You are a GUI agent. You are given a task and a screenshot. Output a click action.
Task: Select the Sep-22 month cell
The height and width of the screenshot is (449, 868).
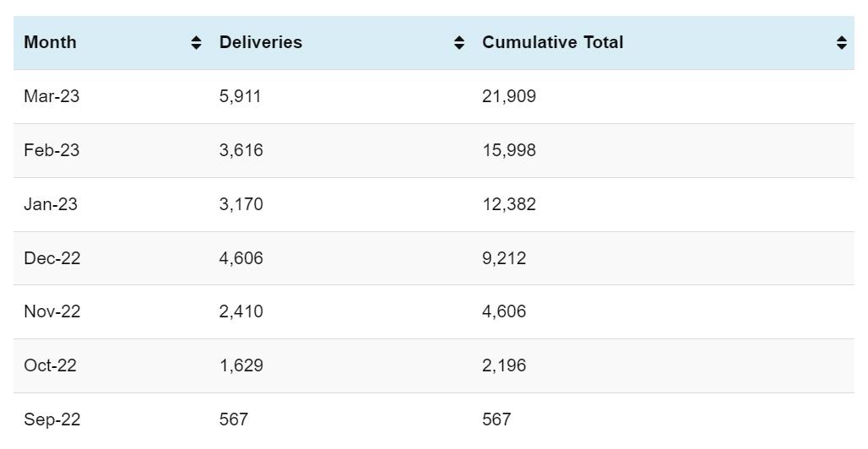[x=52, y=419]
